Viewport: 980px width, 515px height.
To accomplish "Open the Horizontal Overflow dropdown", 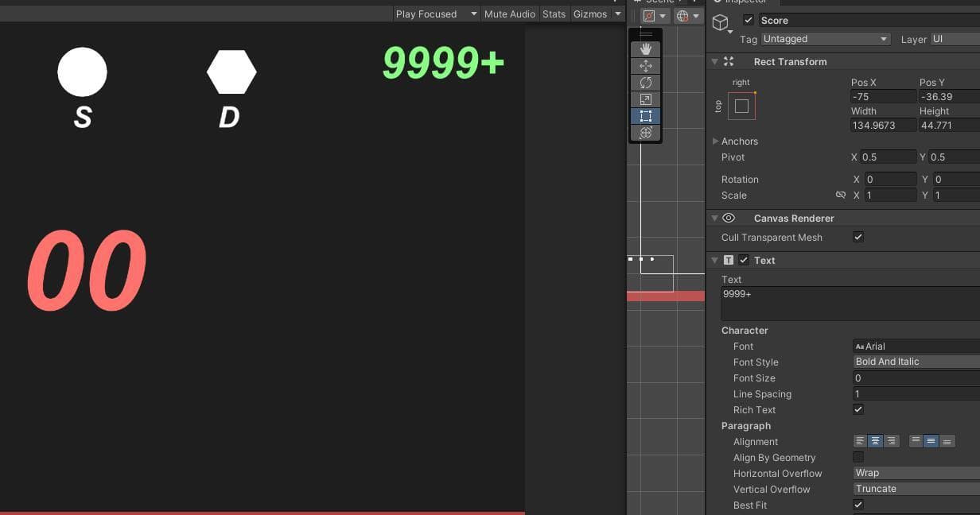I will click(x=916, y=473).
